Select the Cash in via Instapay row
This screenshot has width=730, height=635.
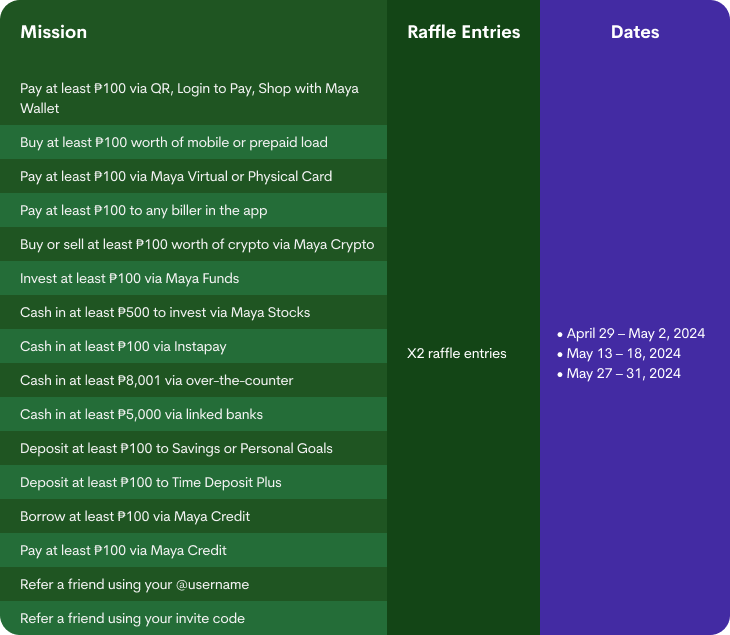click(137, 346)
